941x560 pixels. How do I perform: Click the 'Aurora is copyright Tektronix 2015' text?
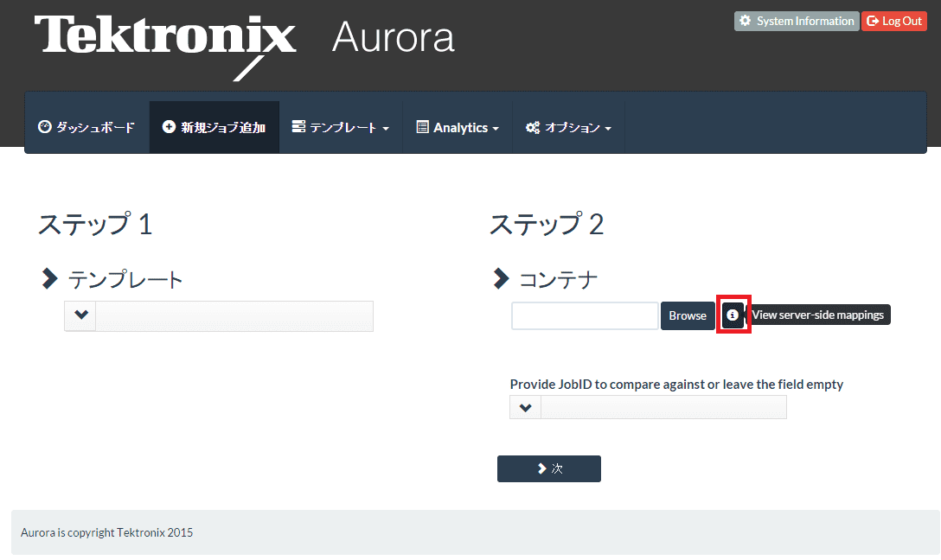(107, 532)
